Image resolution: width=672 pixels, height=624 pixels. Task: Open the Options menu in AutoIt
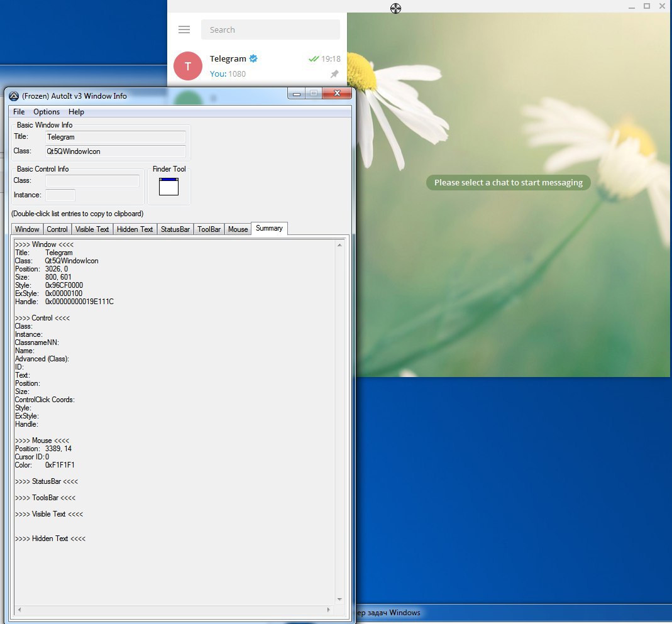[x=47, y=112]
